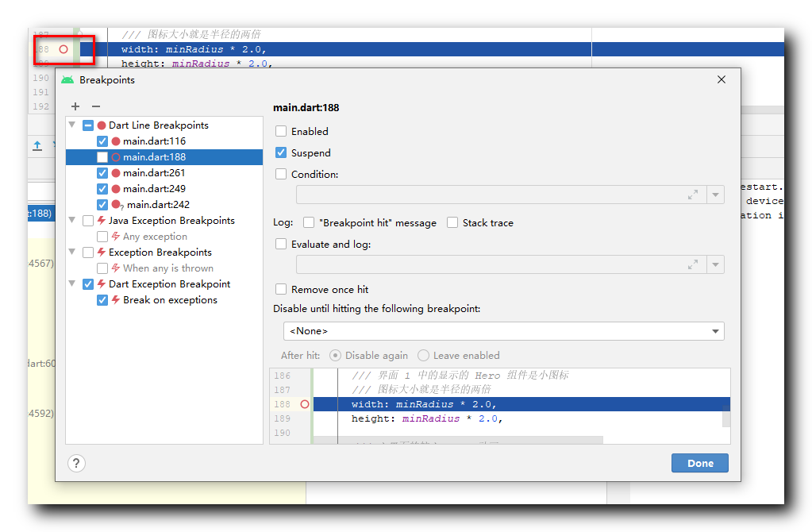Select main.dart:261 in breakpoint tree

(x=154, y=173)
